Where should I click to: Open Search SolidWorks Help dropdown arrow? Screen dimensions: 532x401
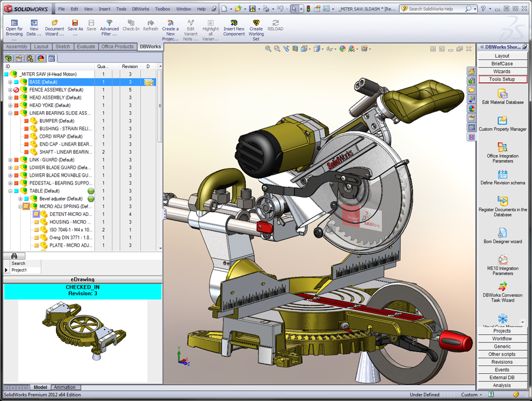point(475,9)
